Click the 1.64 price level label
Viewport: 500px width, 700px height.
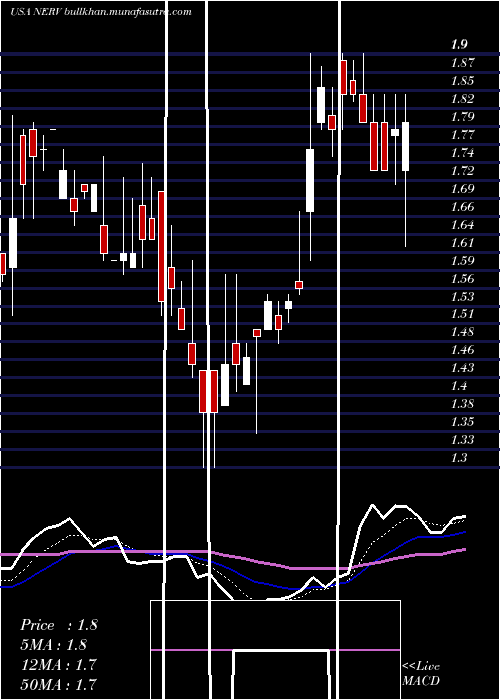click(462, 225)
